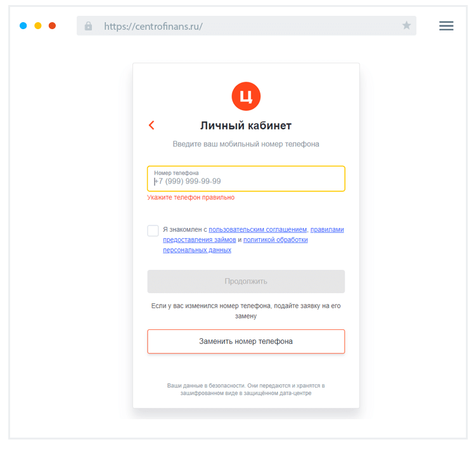Click the yellow window dot
The width and height of the screenshot is (476, 449).
tap(38, 26)
